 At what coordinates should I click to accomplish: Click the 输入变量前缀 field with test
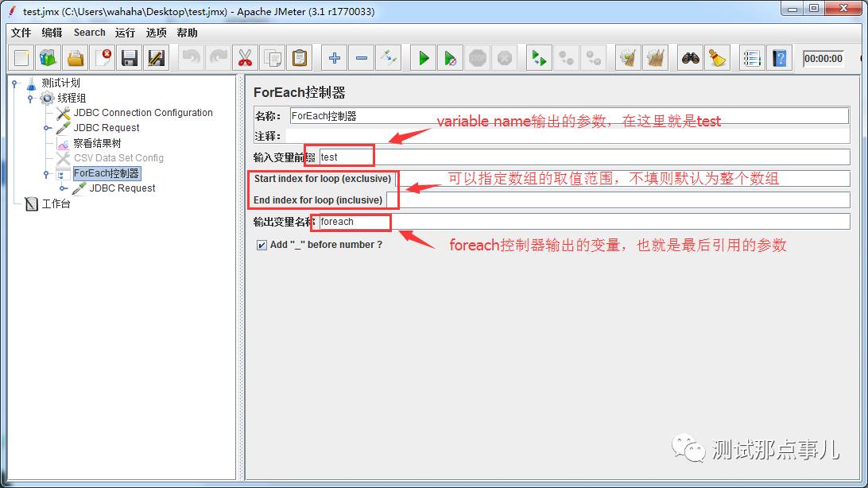click(x=584, y=157)
